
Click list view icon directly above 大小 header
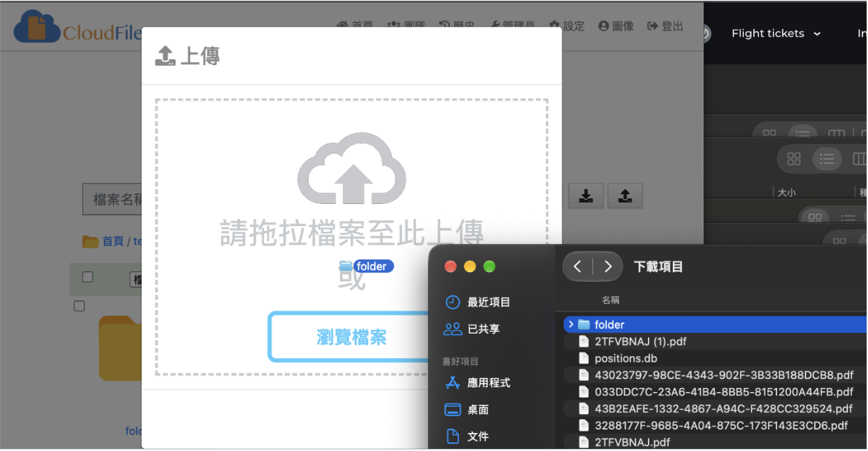point(826,160)
